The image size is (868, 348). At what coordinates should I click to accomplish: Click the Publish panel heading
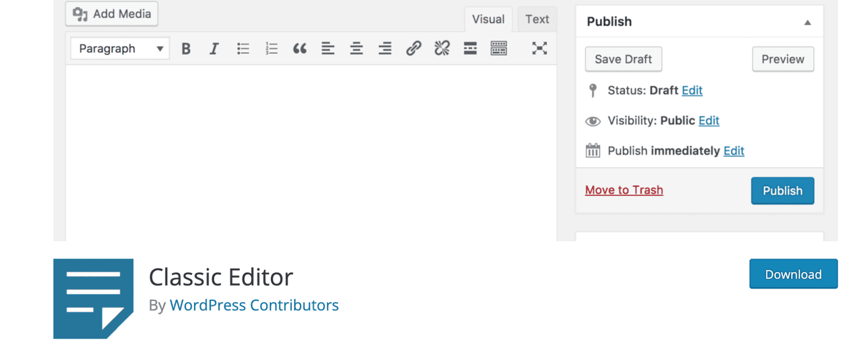point(609,22)
